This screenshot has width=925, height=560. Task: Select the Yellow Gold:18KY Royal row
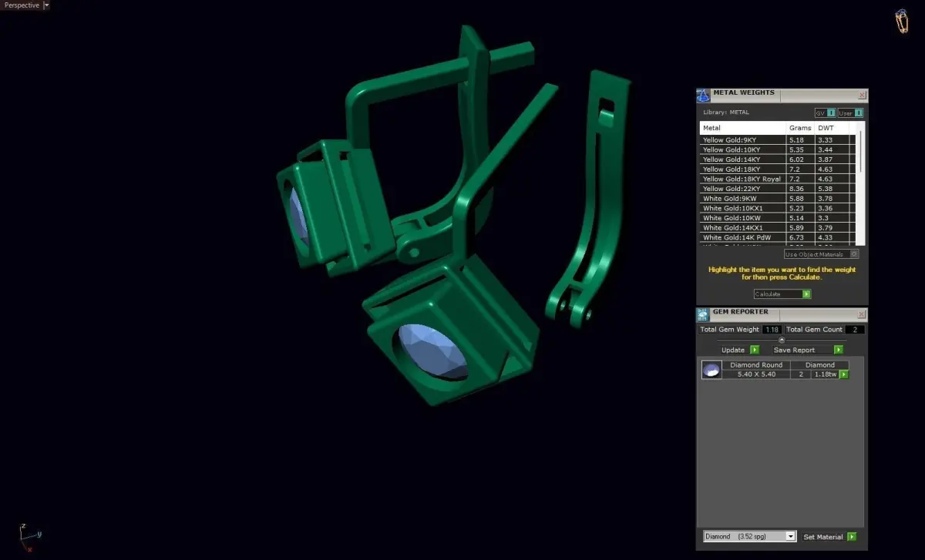tap(777, 179)
